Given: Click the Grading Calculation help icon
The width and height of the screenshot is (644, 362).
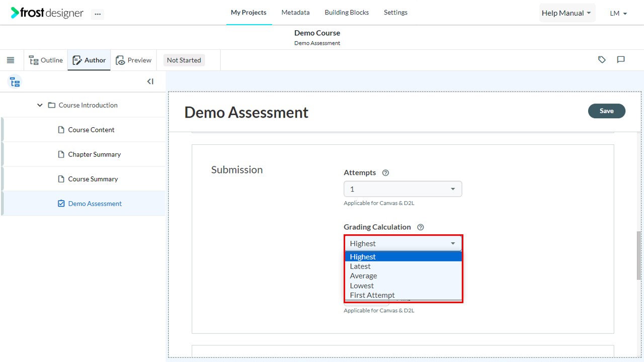Looking at the screenshot, I should click(421, 227).
